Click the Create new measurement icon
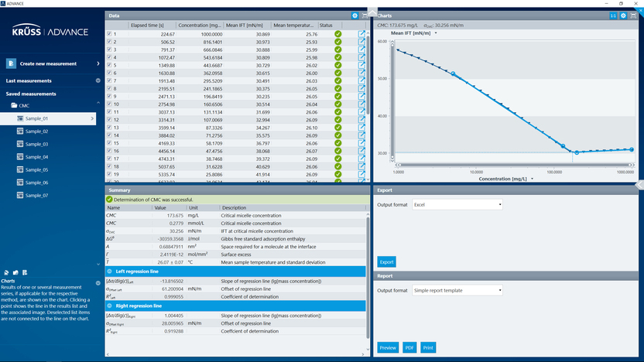Screen dimensions: 644x362 12,63
